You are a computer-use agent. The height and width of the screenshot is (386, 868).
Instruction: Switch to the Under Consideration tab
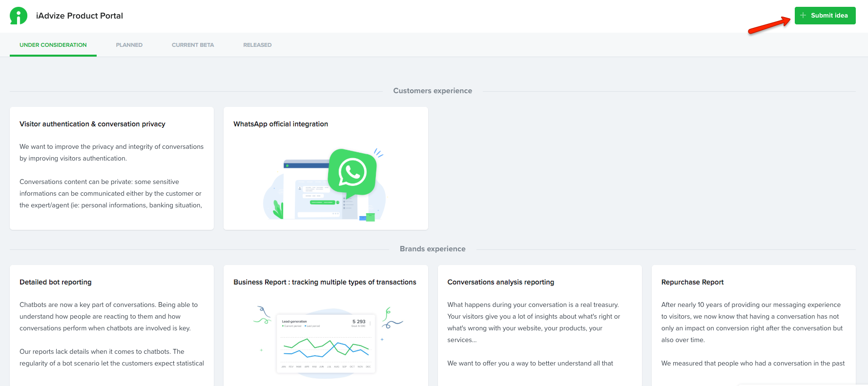(x=53, y=45)
